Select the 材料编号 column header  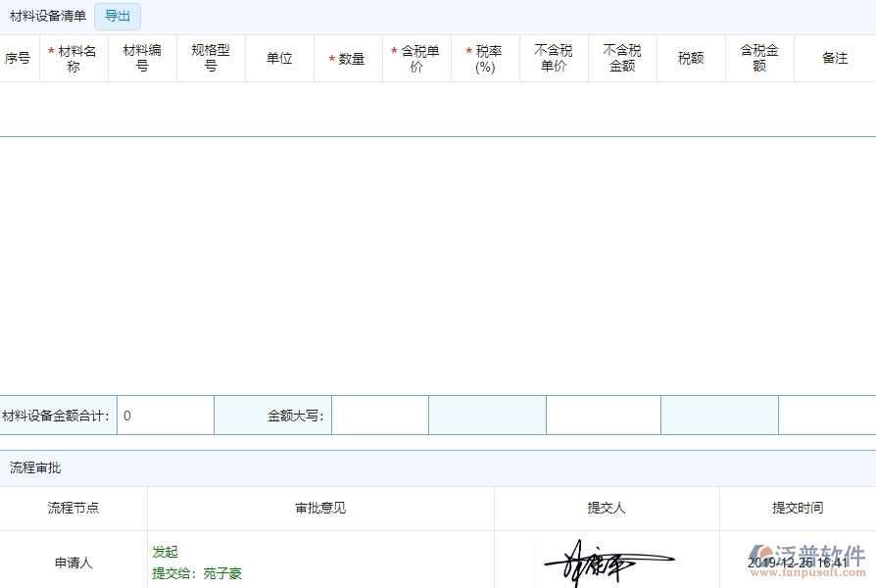pos(142,58)
